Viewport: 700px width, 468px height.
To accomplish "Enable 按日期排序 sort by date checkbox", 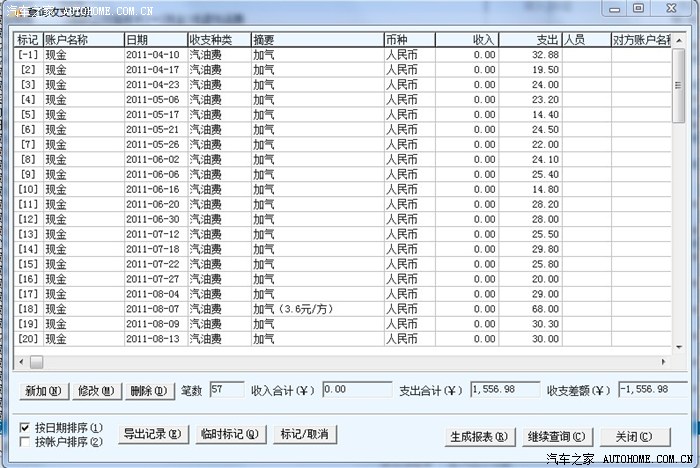I will (26, 428).
